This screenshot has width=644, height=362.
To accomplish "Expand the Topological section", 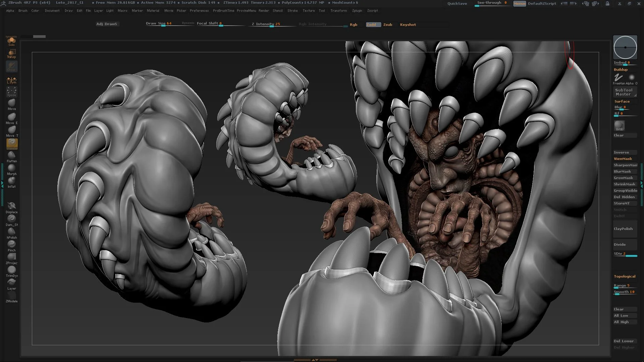I will coord(624,277).
